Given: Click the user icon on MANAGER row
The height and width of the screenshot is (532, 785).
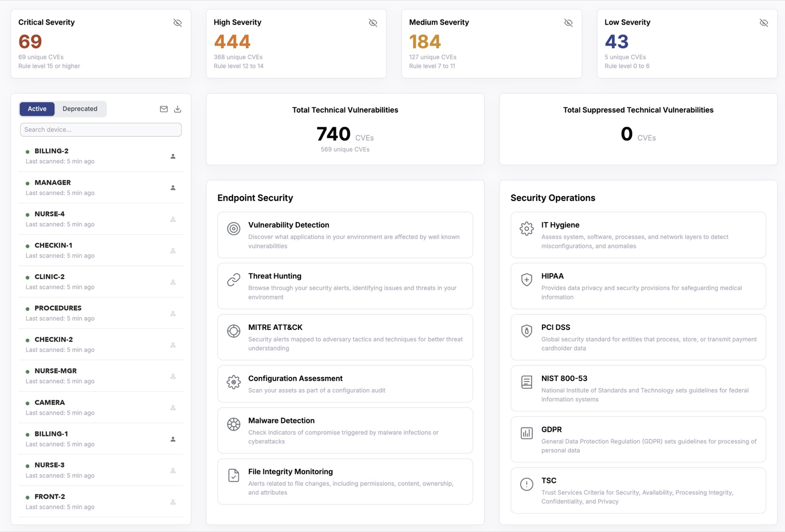Looking at the screenshot, I should point(173,188).
